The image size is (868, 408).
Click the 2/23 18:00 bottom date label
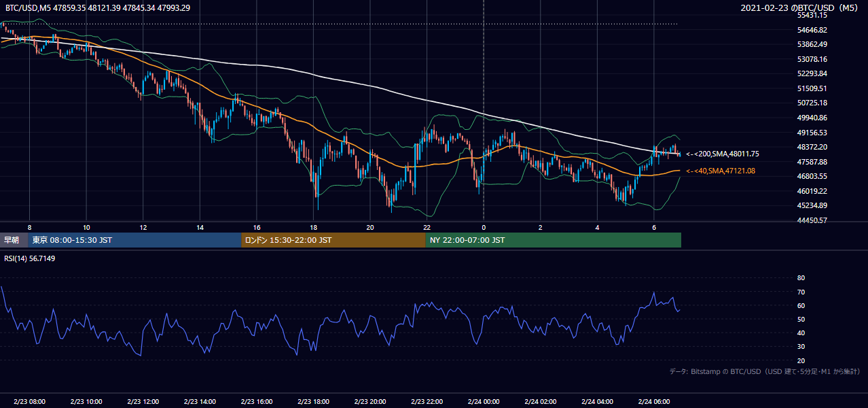(x=313, y=401)
